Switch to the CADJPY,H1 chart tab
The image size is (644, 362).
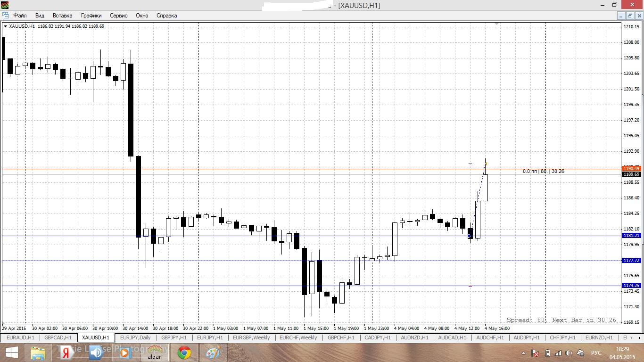point(378,338)
